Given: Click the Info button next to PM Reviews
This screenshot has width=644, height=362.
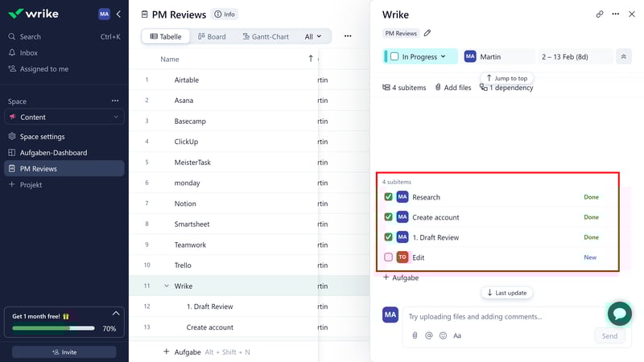Looking at the screenshot, I should pyautogui.click(x=225, y=14).
